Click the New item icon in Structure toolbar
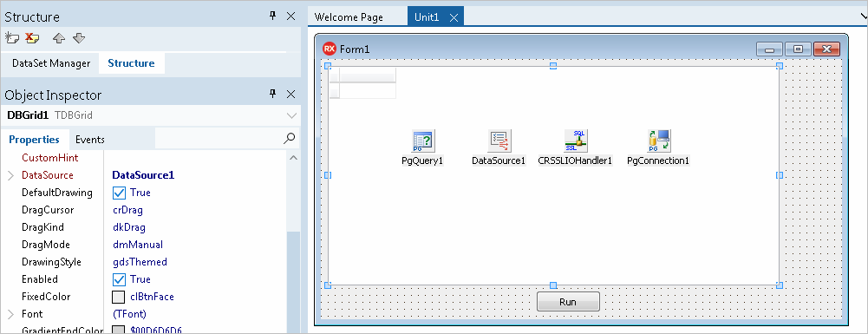The height and width of the screenshot is (334, 868). coord(11,38)
